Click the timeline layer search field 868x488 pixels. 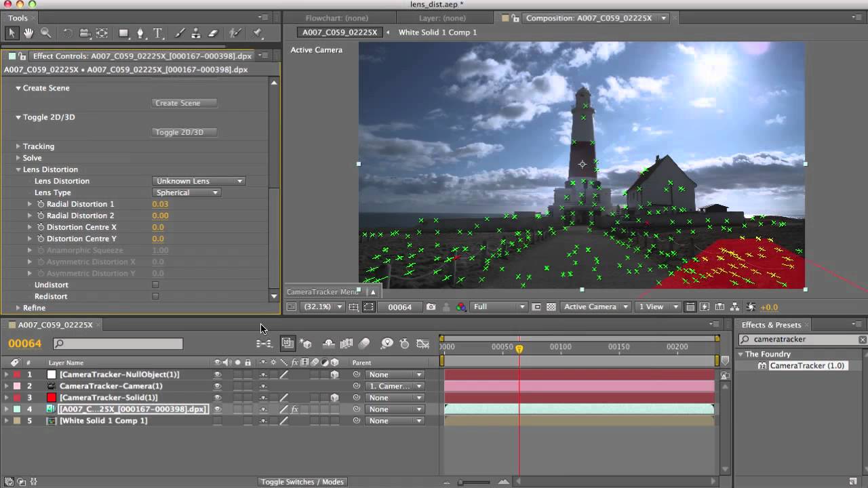118,344
